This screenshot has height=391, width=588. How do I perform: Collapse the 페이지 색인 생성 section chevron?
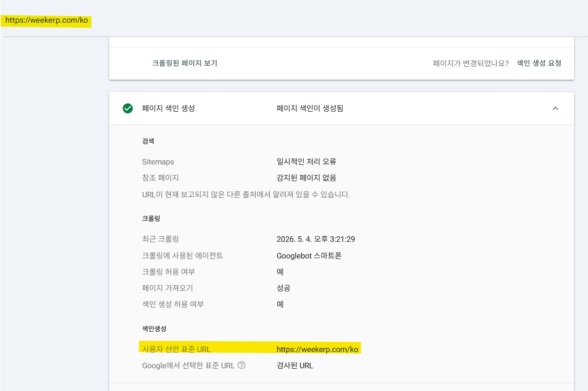556,108
